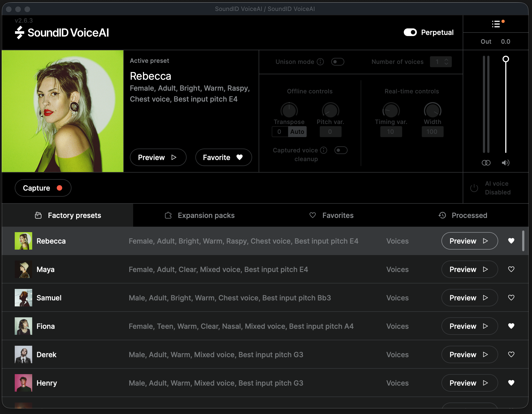This screenshot has height=414, width=532.
Task: Toggle the stereo link icon
Action: click(486, 163)
